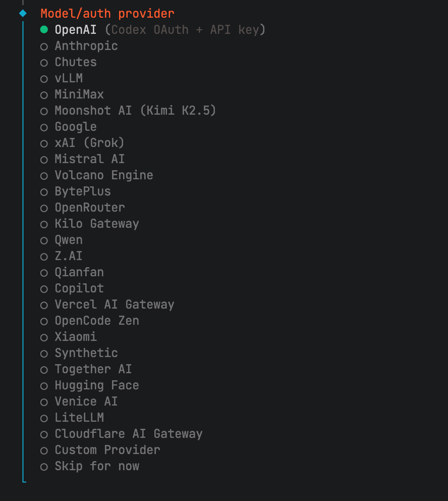Click the blue diamond step marker
448x501 pixels.
pos(23,13)
